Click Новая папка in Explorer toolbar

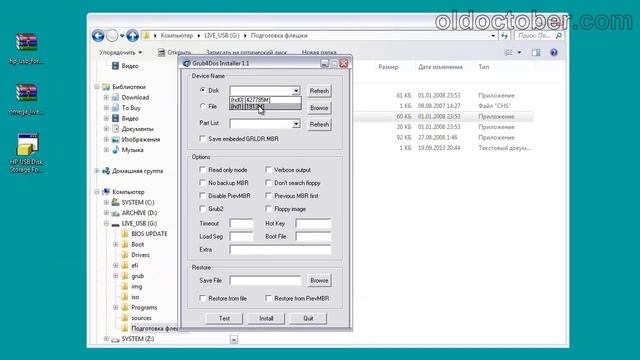click(x=319, y=52)
